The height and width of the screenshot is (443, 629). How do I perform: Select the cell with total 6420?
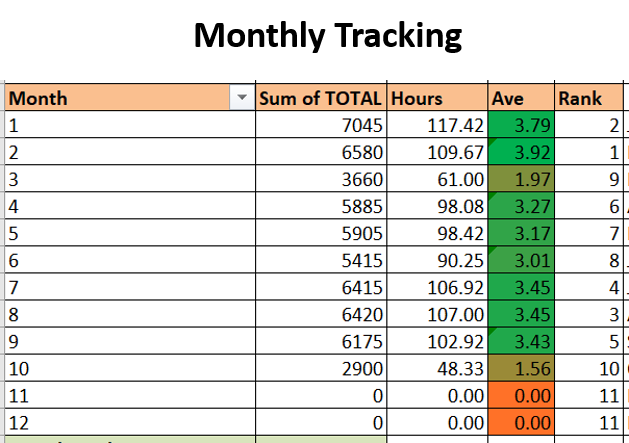[x=320, y=315]
